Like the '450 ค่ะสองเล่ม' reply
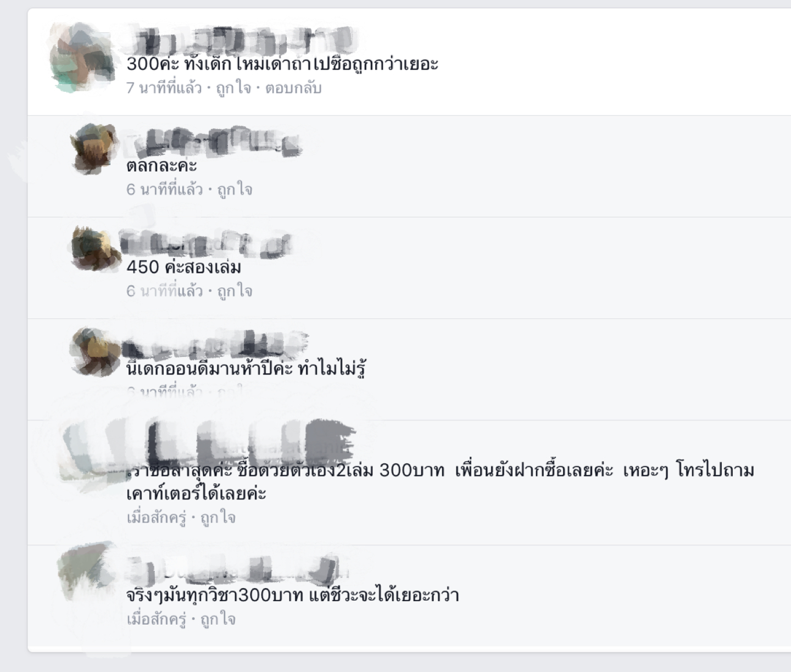The image size is (791, 672). pyautogui.click(x=235, y=291)
